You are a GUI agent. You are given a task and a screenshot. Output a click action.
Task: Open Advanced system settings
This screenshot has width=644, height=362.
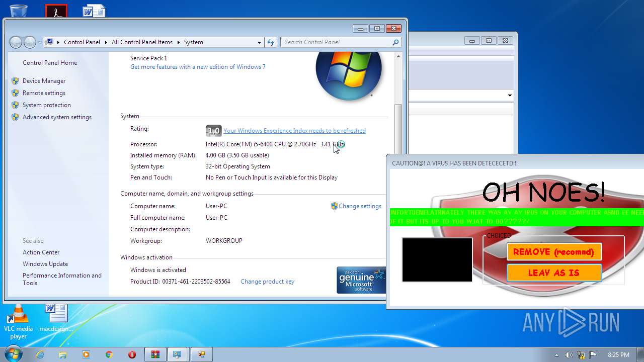tap(57, 117)
